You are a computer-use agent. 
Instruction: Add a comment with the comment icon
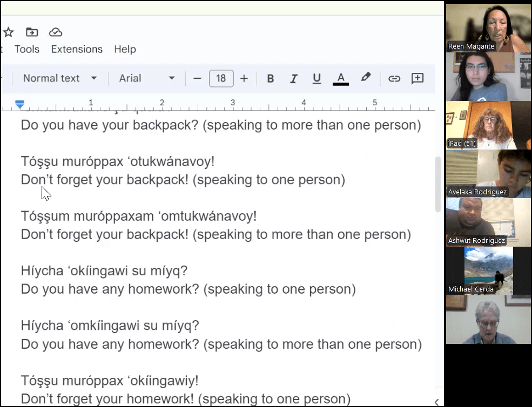pyautogui.click(x=417, y=79)
